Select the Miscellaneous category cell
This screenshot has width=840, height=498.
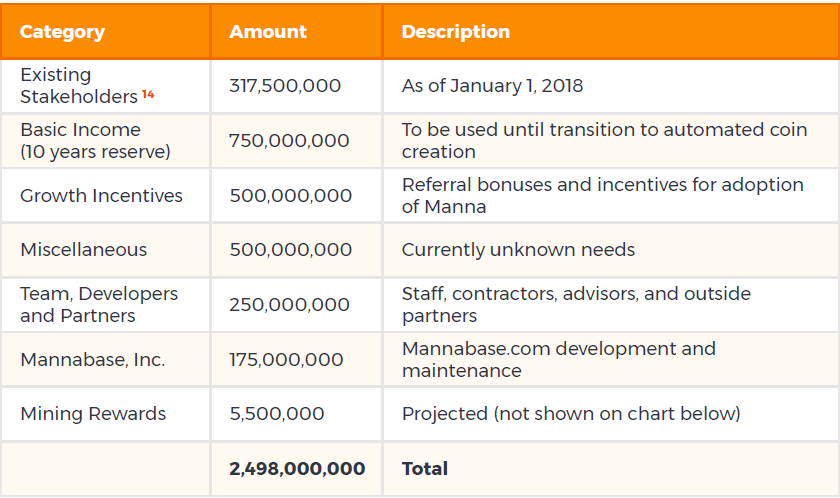pyautogui.click(x=83, y=250)
